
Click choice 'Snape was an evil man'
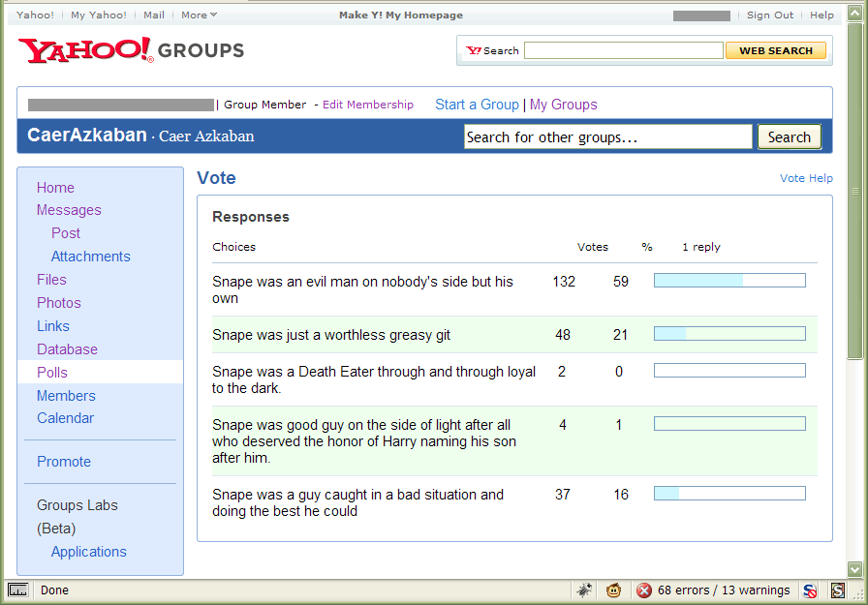pyautogui.click(x=362, y=289)
